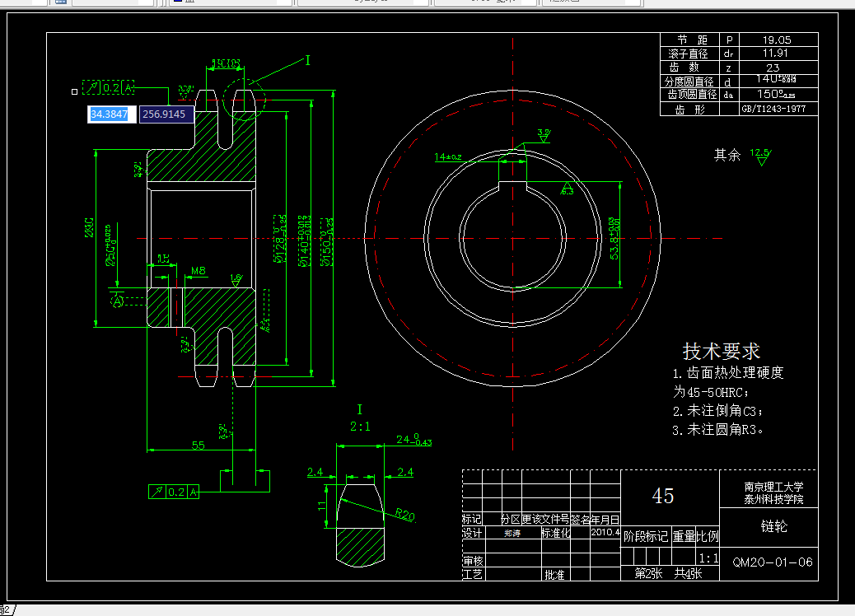Click the "24" tooth width dimension in the detail view
Image resolution: width=855 pixels, height=616 pixels.
pos(413,440)
